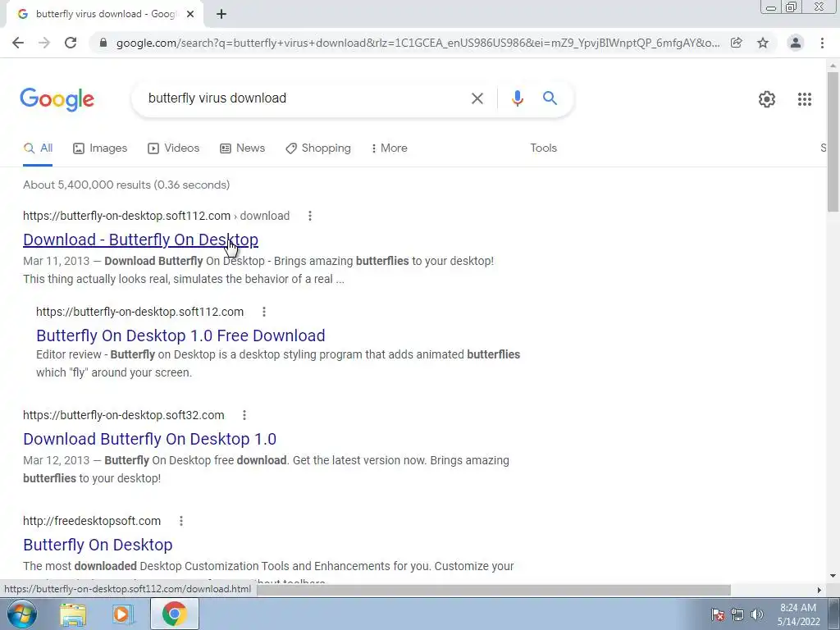840x630 pixels.
Task: Open options dots for soft32.com result
Action: pyautogui.click(x=244, y=415)
